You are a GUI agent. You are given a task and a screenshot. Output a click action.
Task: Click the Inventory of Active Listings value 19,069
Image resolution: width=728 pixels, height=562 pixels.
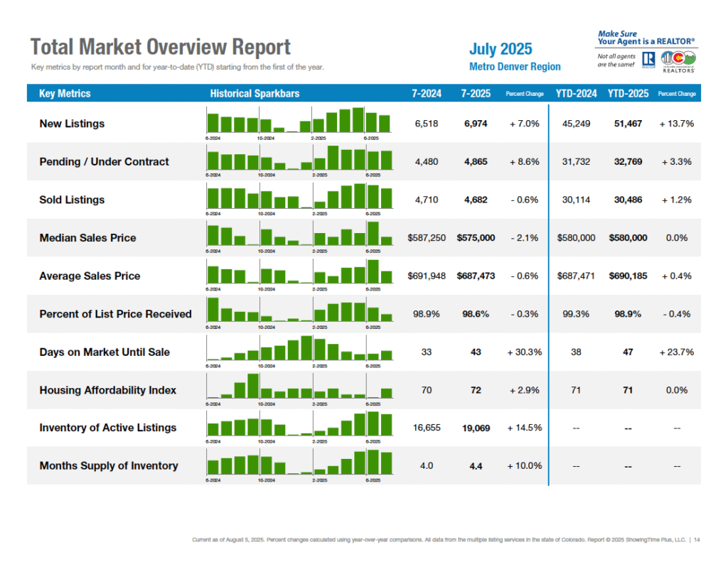[x=476, y=428]
